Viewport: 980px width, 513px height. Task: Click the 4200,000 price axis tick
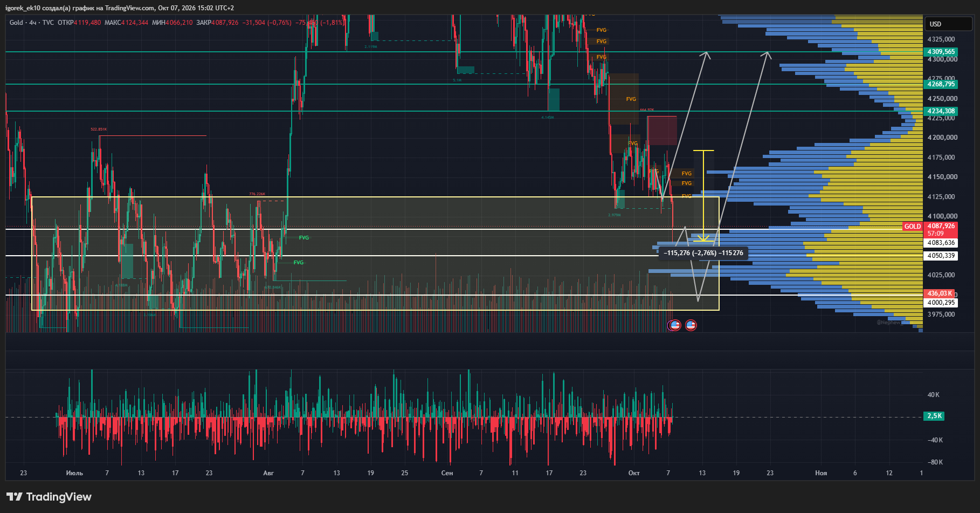pos(942,138)
